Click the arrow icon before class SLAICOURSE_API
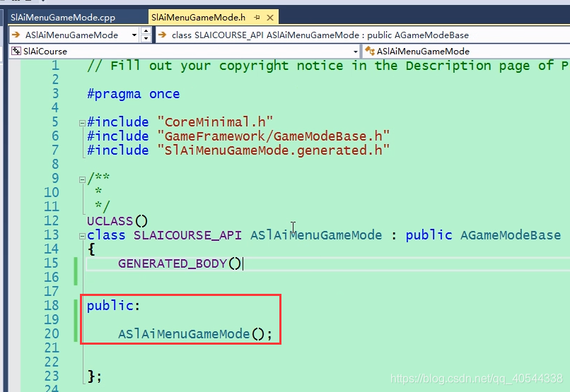Viewport: 570px width, 392px height. point(163,35)
